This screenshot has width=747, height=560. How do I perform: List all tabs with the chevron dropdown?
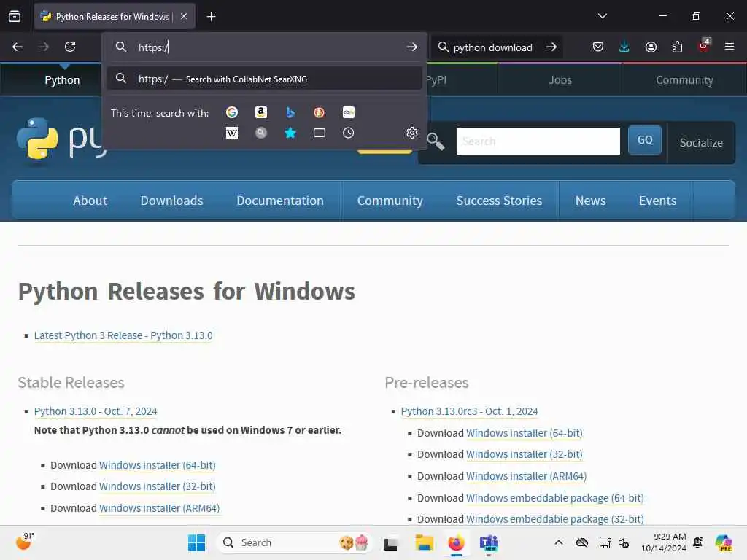602,16
